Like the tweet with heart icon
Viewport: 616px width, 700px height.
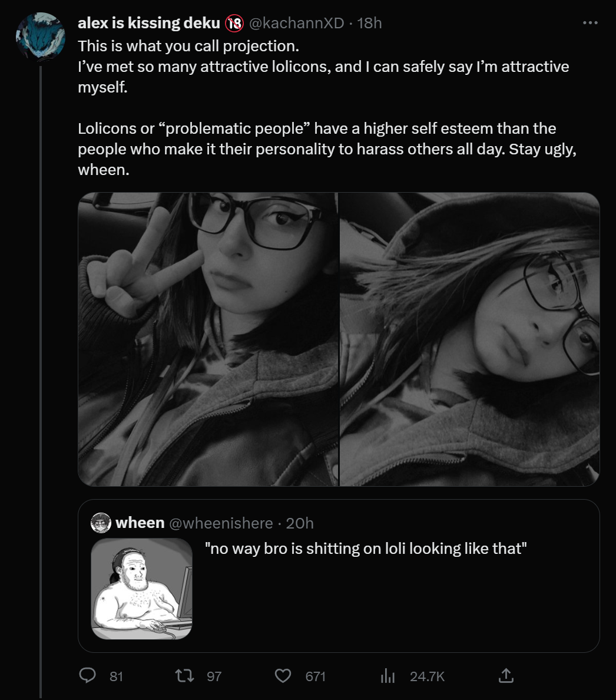pyautogui.click(x=283, y=675)
